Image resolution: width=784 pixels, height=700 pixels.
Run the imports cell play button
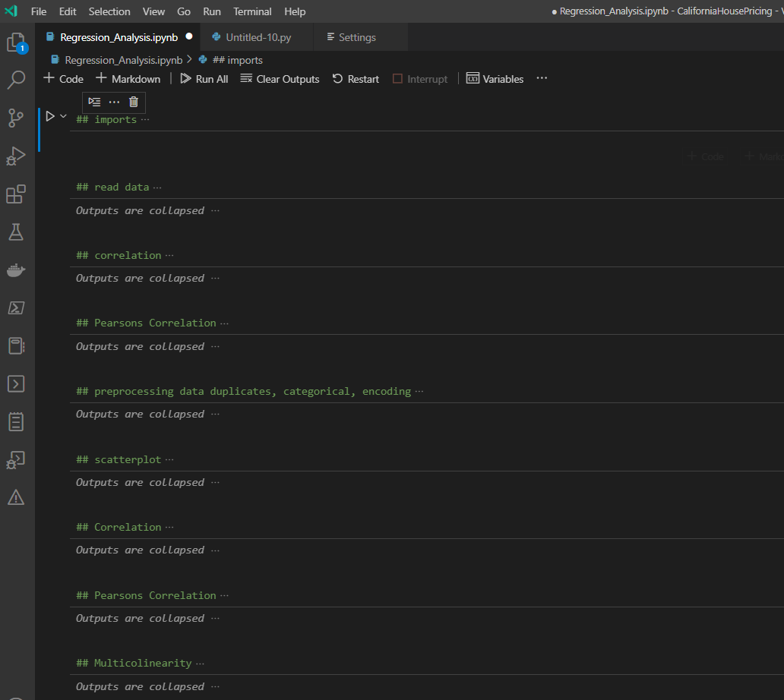coord(49,115)
